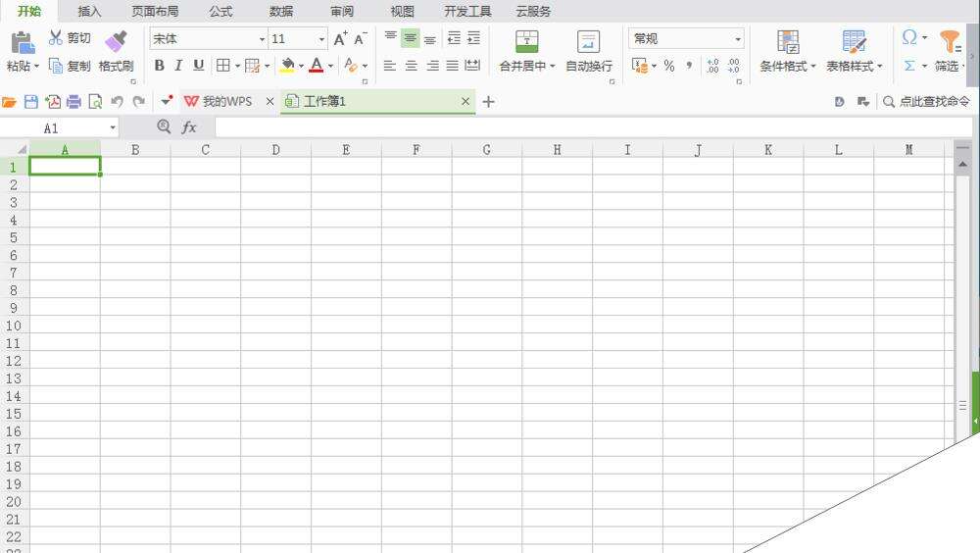Screen dimensions: 980x553
Task: Click the insert function fx button
Action: click(189, 127)
